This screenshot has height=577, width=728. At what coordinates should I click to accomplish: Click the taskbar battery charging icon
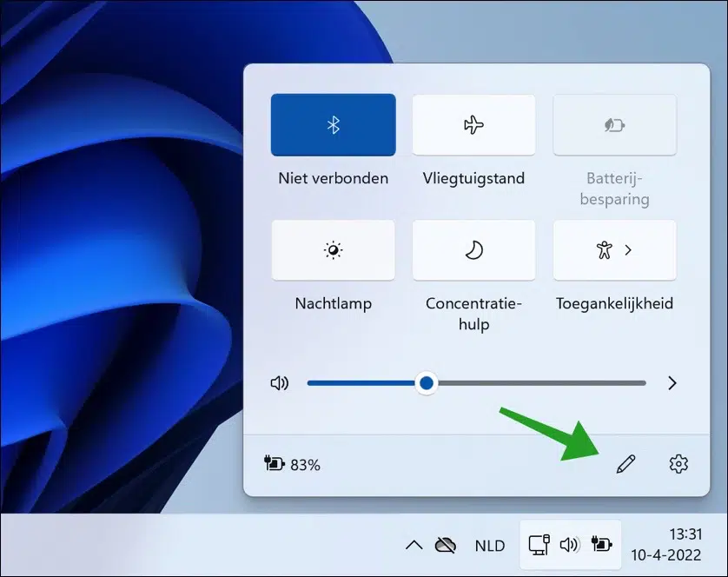601,544
